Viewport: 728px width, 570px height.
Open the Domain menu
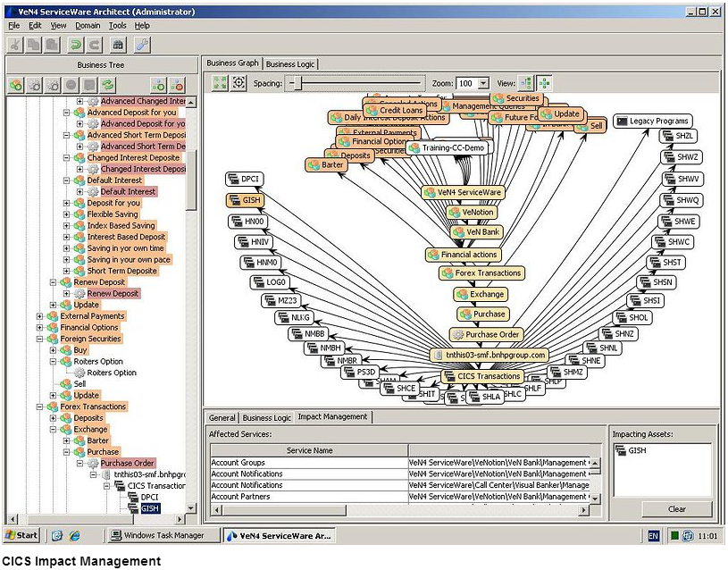[x=88, y=26]
